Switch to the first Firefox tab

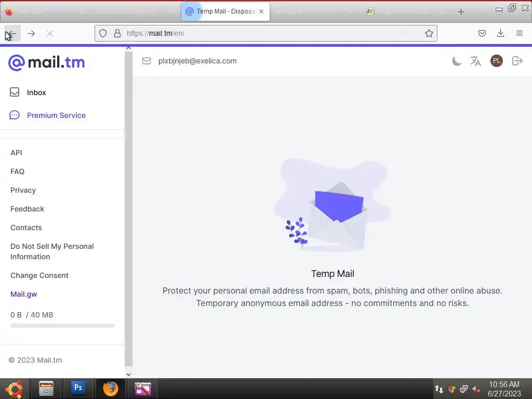coord(44,11)
